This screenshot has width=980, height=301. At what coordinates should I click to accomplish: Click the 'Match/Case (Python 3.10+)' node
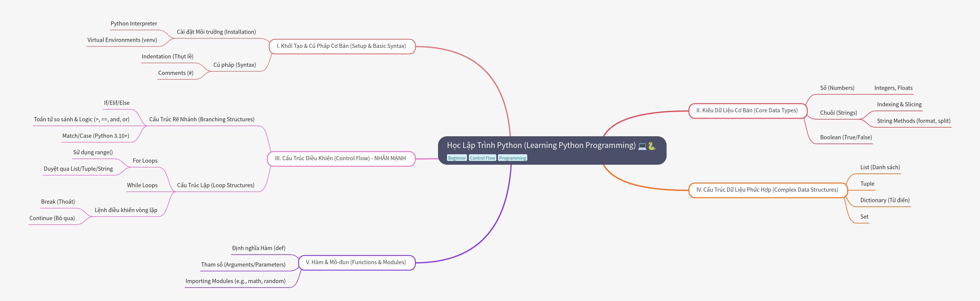[x=96, y=135]
